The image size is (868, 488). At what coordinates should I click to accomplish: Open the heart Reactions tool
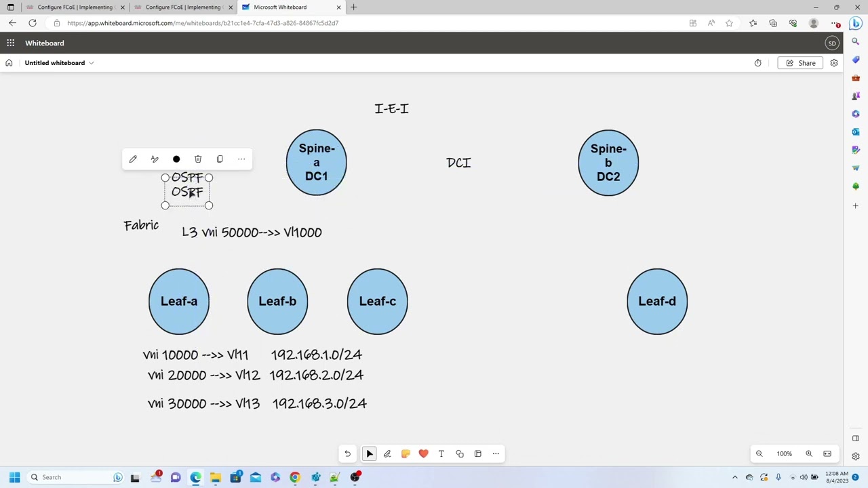pos(423,454)
